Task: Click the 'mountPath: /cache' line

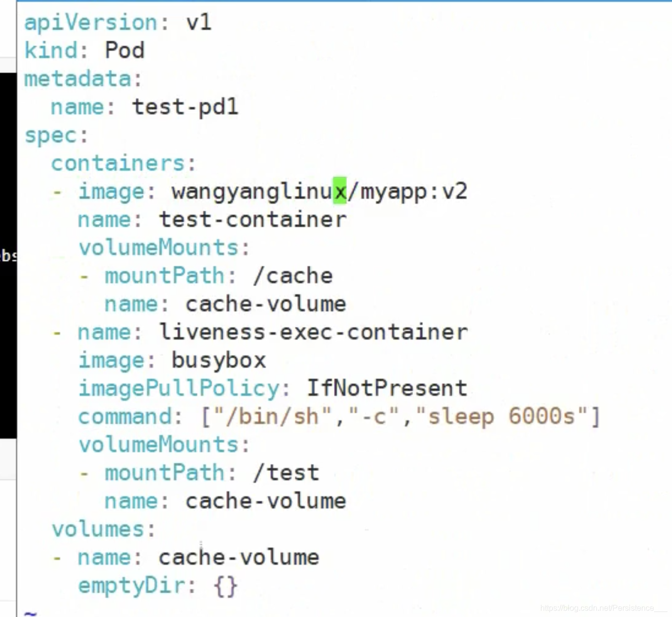Action: pos(218,275)
